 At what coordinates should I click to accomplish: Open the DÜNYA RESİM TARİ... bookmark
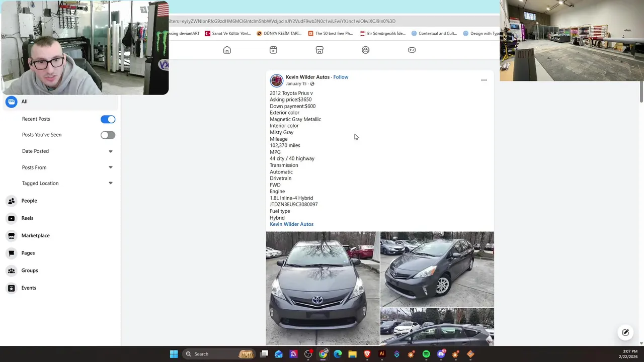point(279,33)
